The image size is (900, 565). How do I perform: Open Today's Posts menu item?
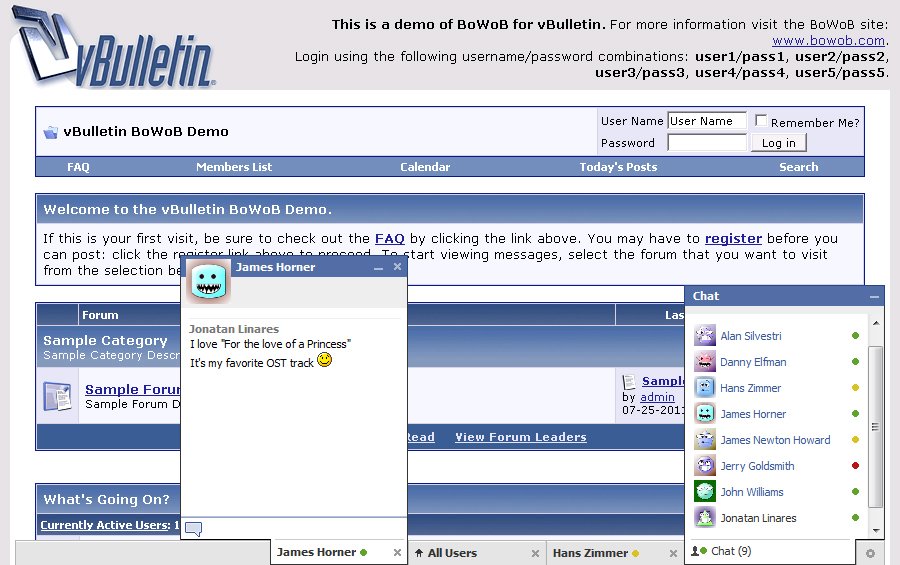(618, 167)
